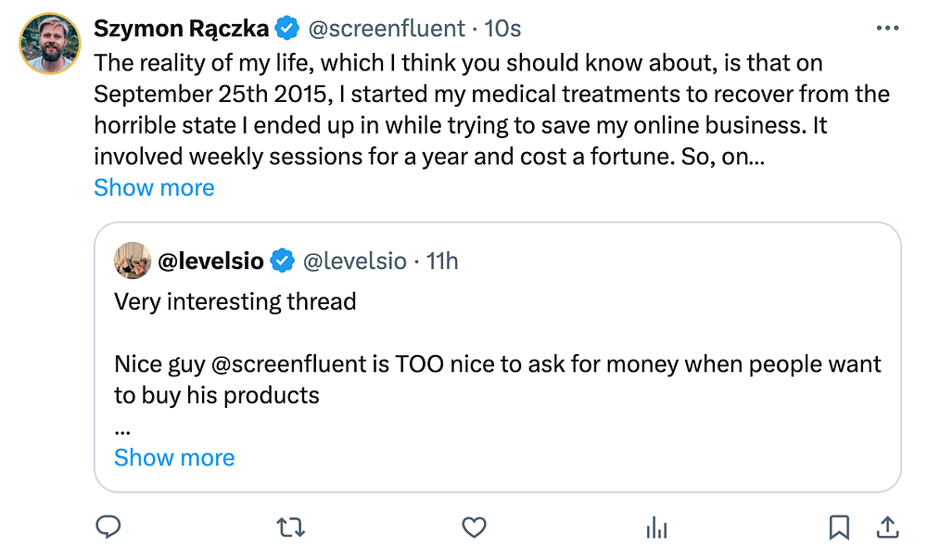This screenshot has width=927, height=560.
Task: Click the Szymon Rączka display name
Action: (x=181, y=29)
